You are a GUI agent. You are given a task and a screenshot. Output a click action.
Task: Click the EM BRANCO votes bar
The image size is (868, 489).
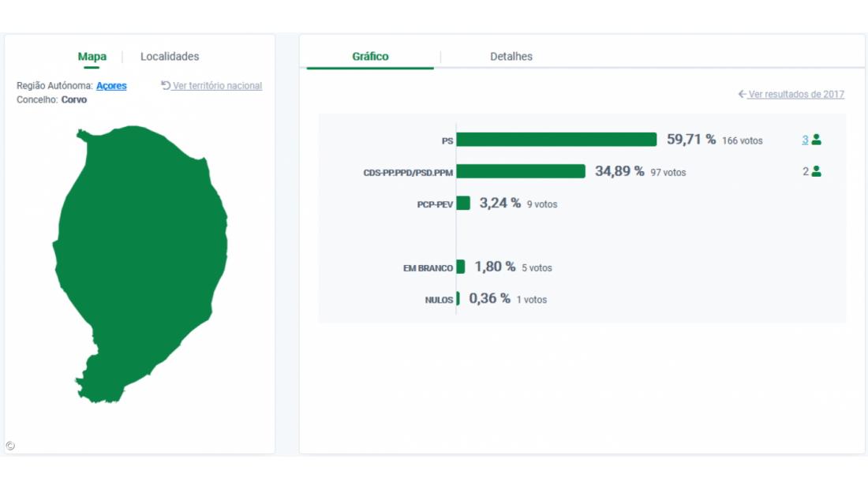click(x=461, y=267)
